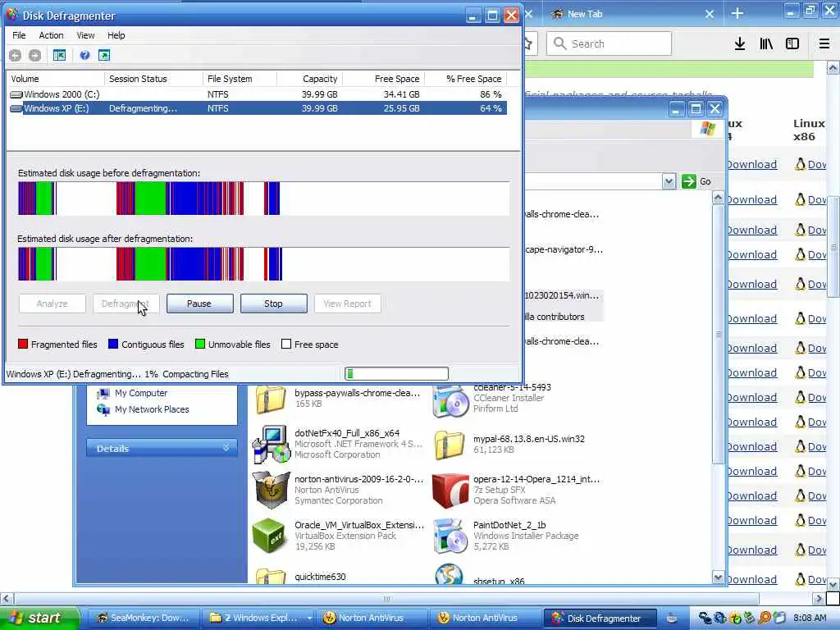Select the quicktime630 folder icon

point(271,576)
